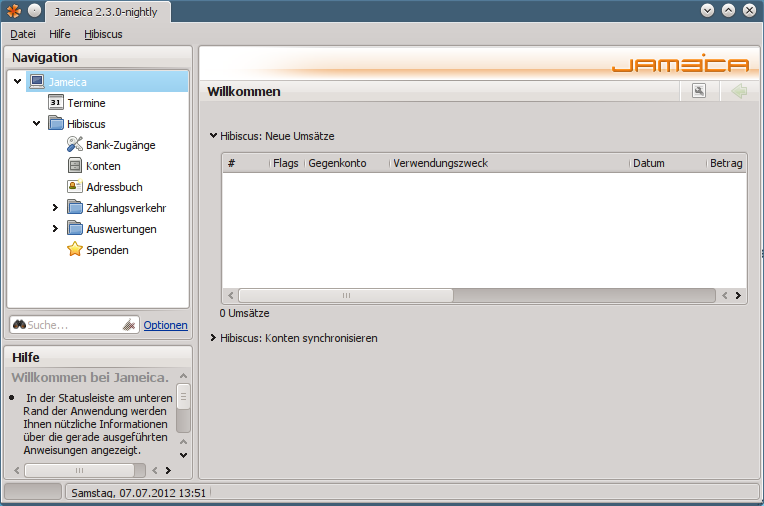Open the Datei menu
The height and width of the screenshot is (506, 764).
(x=23, y=34)
